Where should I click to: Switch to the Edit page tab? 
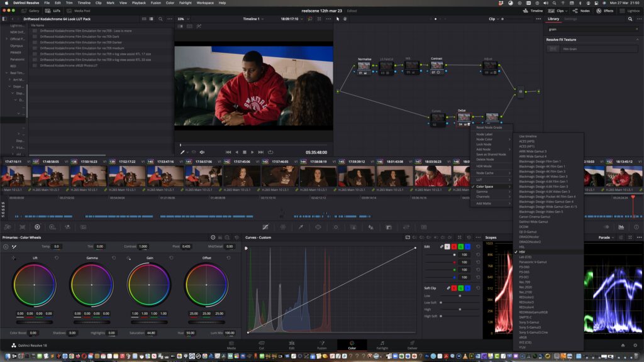tap(292, 345)
